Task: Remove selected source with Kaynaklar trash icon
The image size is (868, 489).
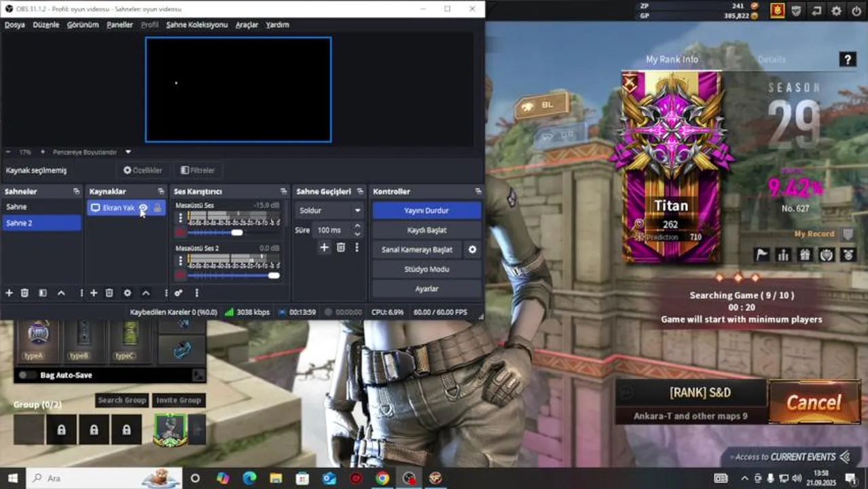Action: pos(109,293)
